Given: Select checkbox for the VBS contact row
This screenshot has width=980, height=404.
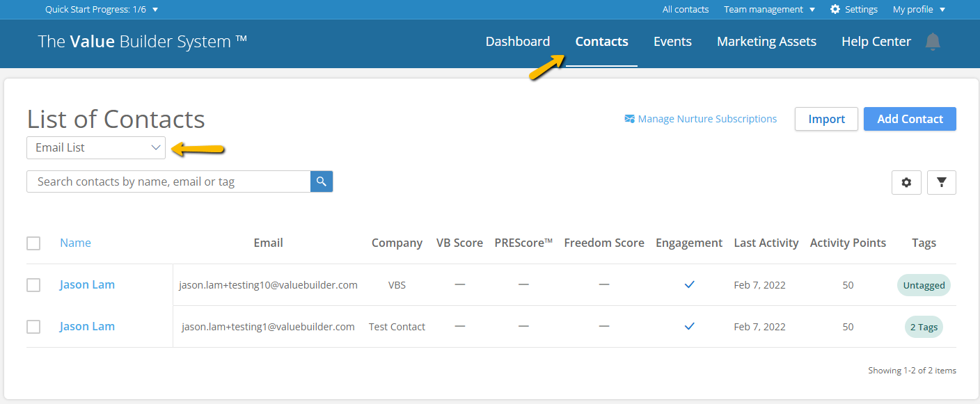Looking at the screenshot, I should [33, 285].
